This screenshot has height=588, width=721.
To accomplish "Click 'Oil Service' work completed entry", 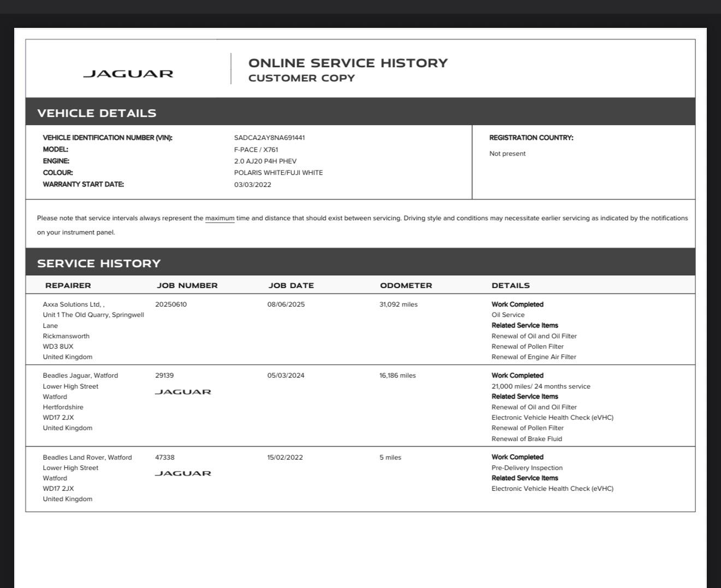I will click(508, 315).
